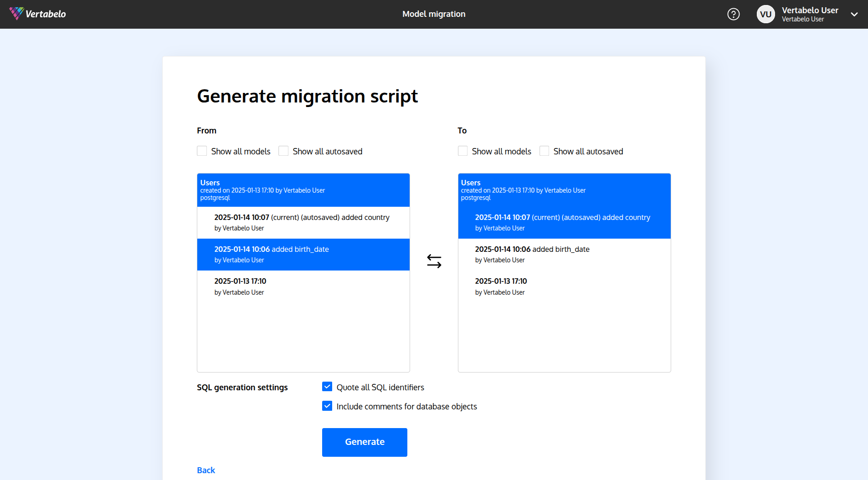Image resolution: width=868 pixels, height=480 pixels.
Task: Expand the user account dropdown chevron
Action: (x=854, y=14)
